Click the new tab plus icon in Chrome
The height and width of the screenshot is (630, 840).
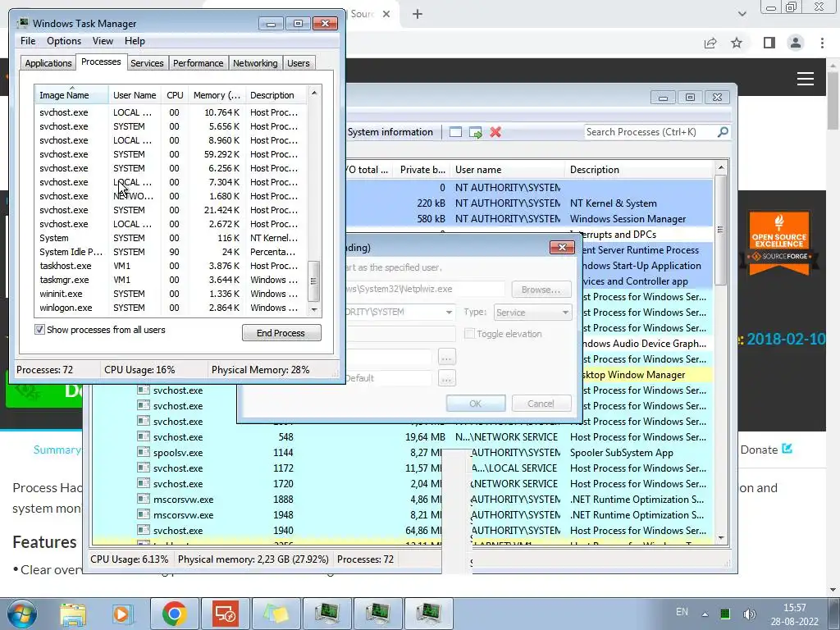[x=418, y=14]
